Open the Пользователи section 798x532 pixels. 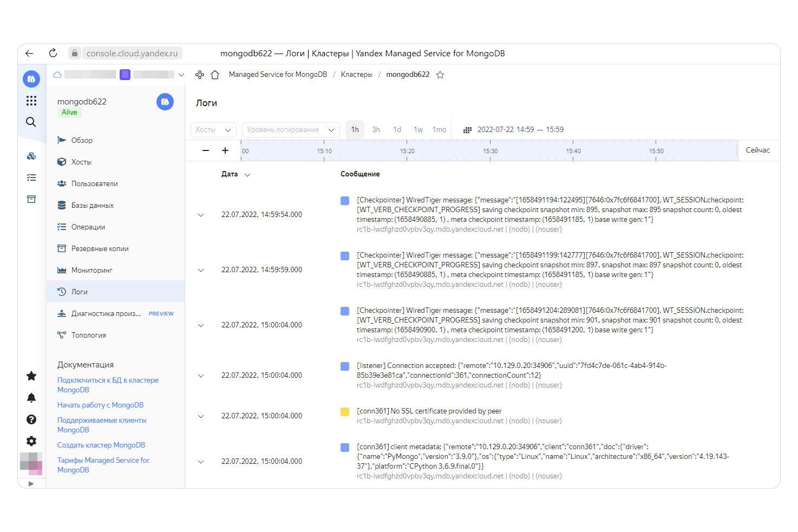[115, 183]
